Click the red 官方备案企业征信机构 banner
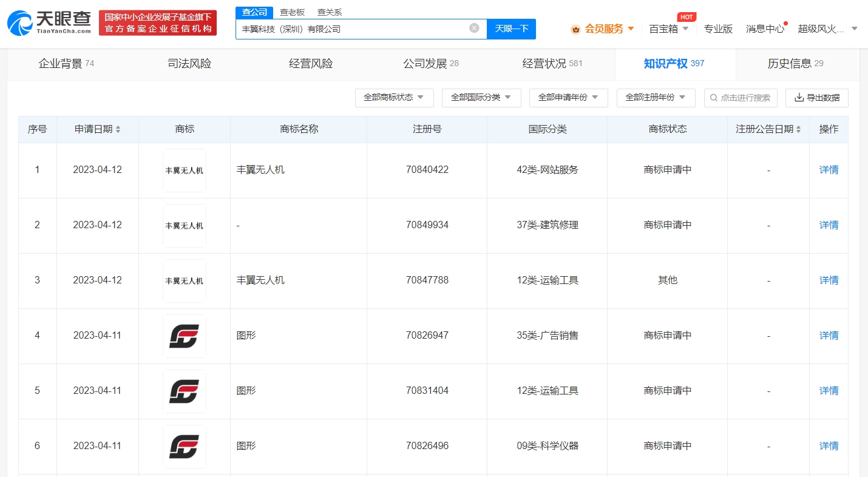868x477 pixels. coord(158,23)
